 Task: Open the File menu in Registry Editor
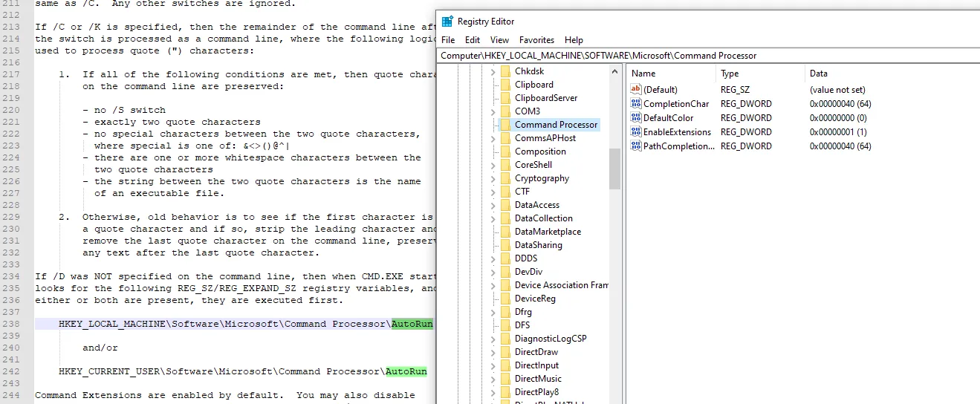pos(448,40)
